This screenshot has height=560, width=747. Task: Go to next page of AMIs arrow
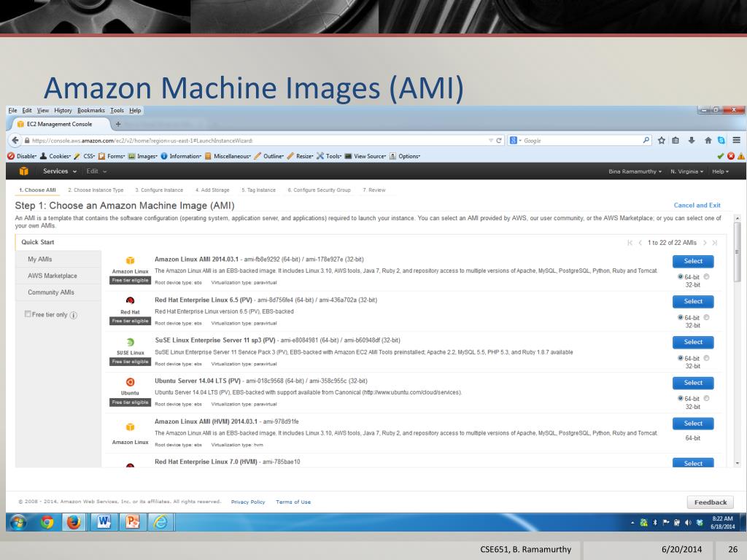click(705, 243)
